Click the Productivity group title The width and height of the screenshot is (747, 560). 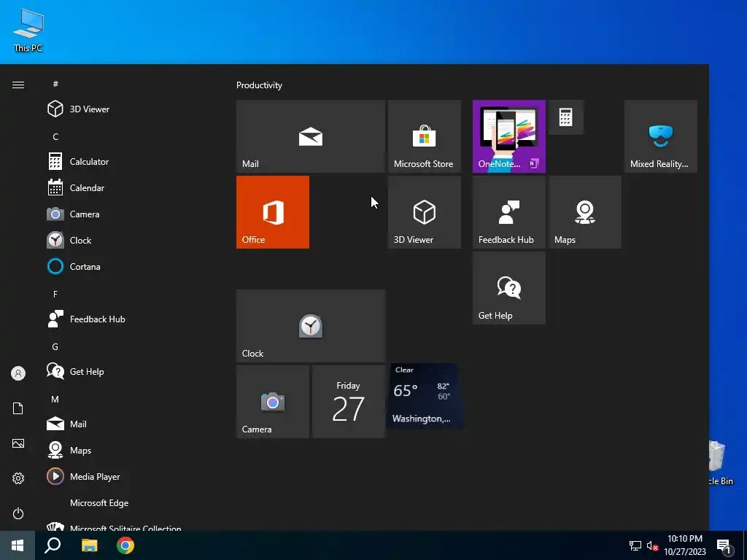tap(259, 85)
